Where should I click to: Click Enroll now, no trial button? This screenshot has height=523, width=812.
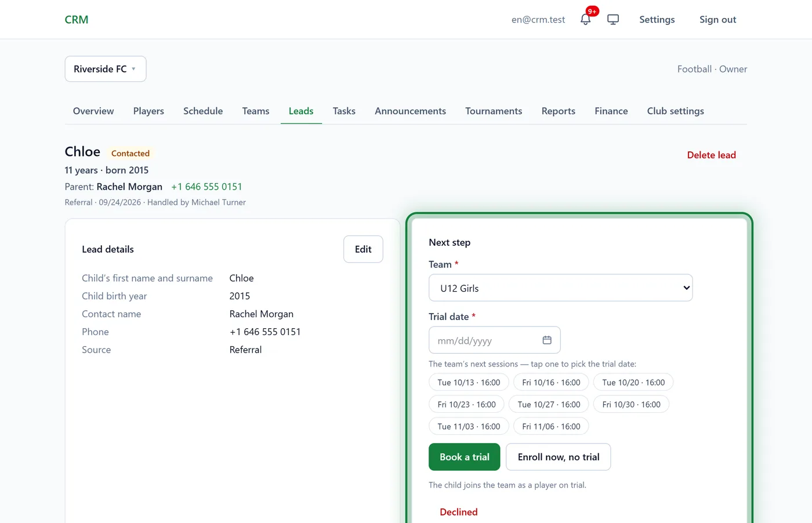pyautogui.click(x=559, y=457)
